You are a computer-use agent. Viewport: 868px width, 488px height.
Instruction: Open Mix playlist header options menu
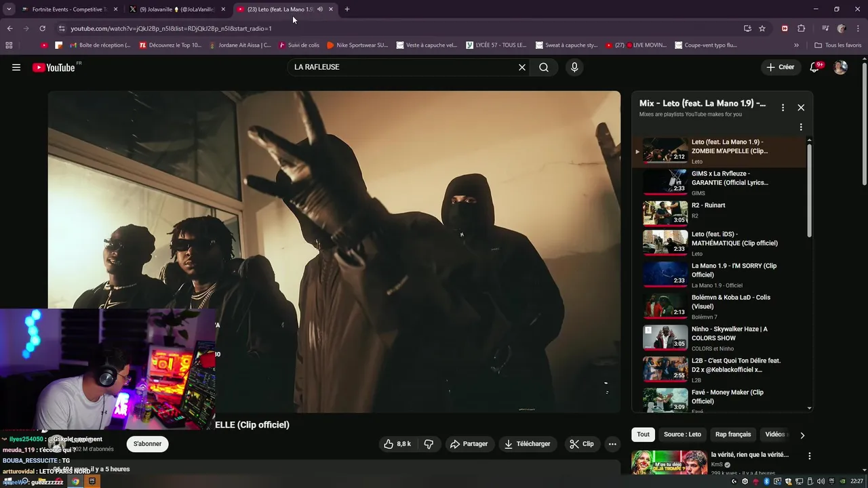coord(783,107)
